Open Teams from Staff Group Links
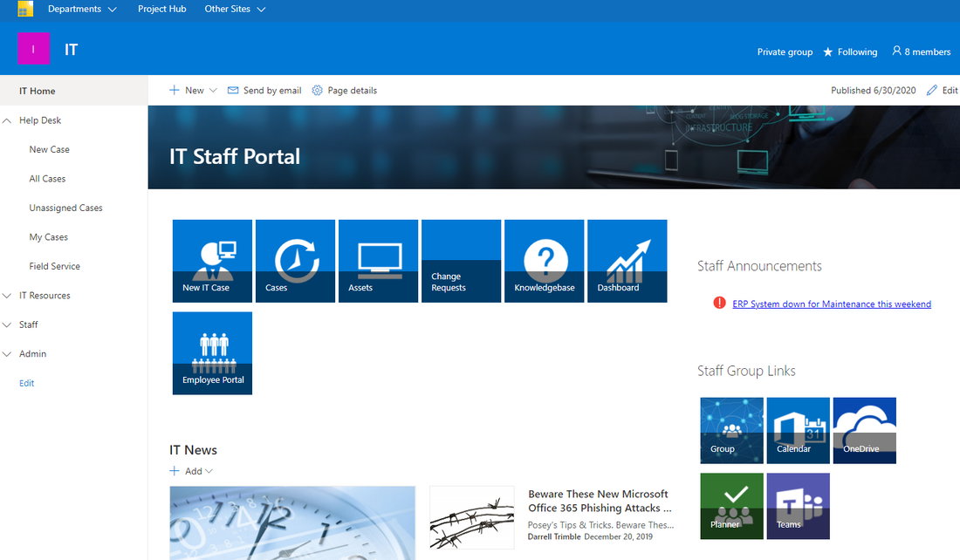The width and height of the screenshot is (960, 560). point(798,506)
